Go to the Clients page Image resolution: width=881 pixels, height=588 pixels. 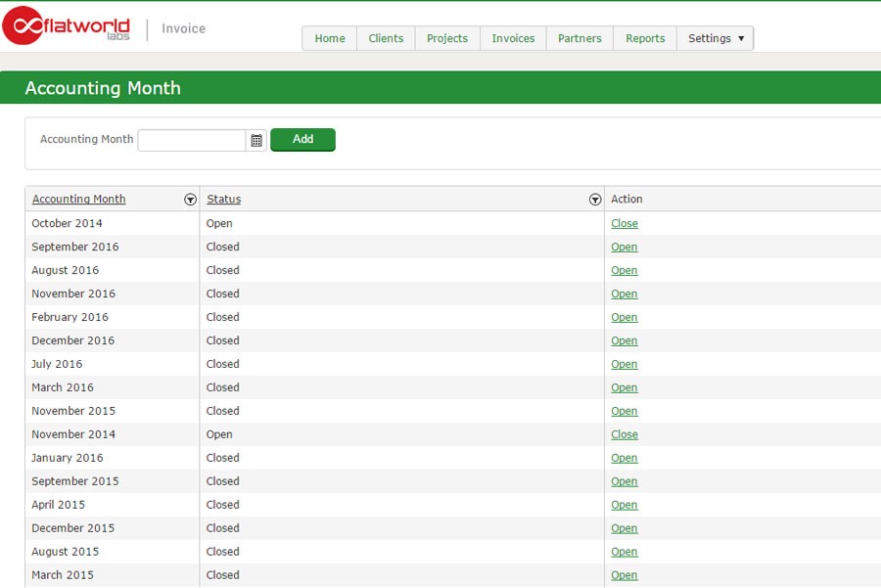click(386, 38)
